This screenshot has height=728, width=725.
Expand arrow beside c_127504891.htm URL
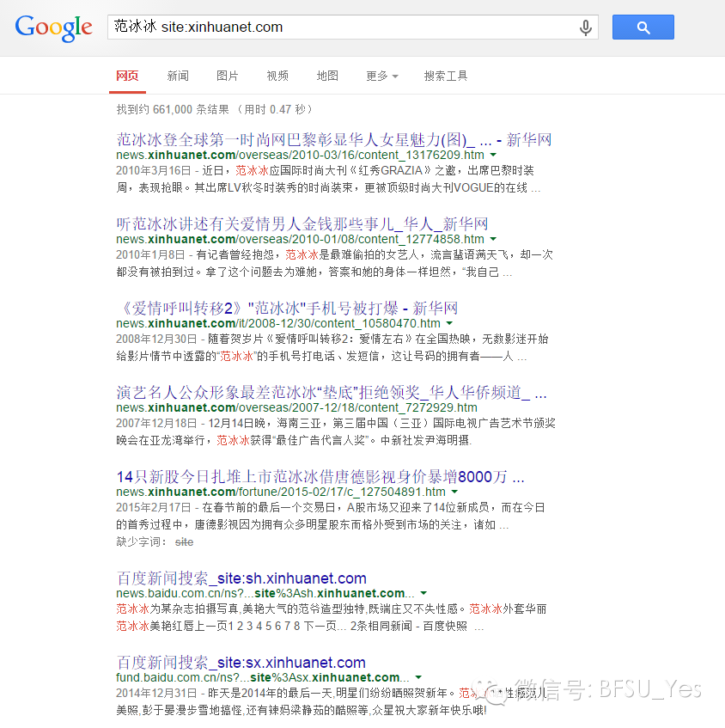coord(454,492)
